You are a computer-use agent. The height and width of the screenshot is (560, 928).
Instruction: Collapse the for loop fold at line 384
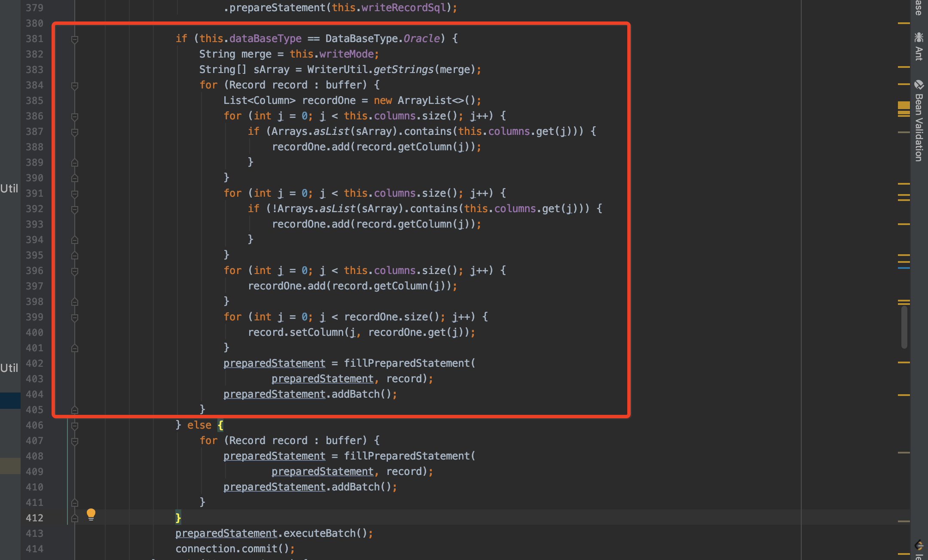coord(75,86)
